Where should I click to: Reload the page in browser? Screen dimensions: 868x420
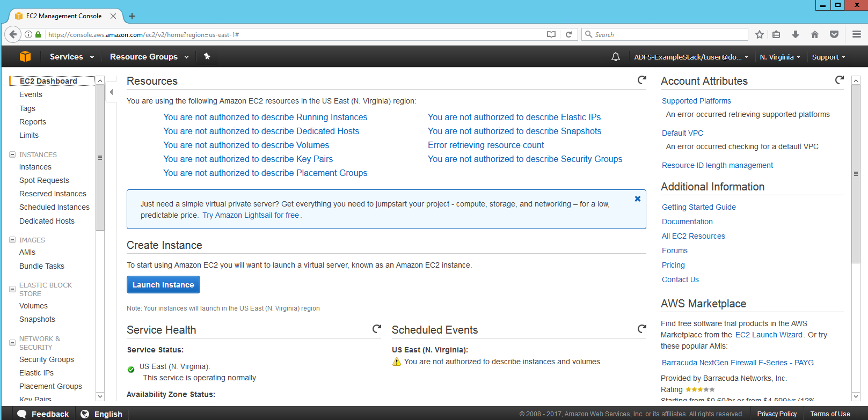click(568, 34)
